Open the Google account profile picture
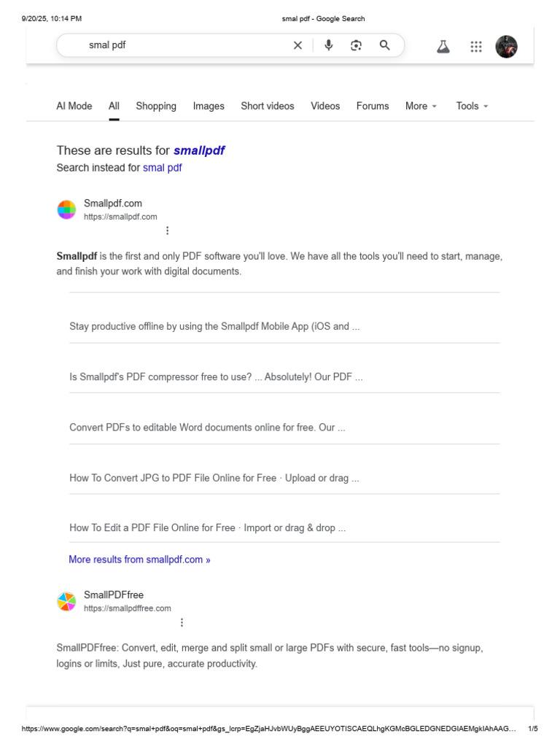This screenshot has height=747, width=560. pos(506,47)
